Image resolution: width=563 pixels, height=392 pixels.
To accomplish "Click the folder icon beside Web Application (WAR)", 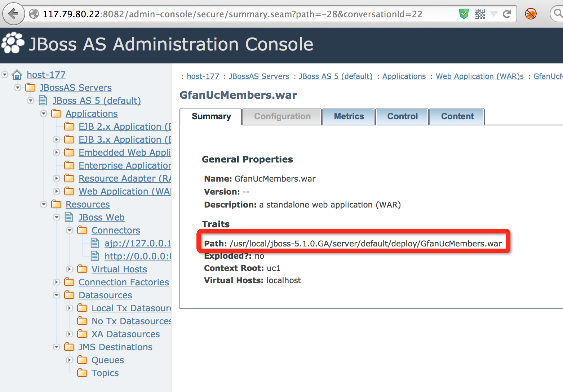I will (x=69, y=191).
